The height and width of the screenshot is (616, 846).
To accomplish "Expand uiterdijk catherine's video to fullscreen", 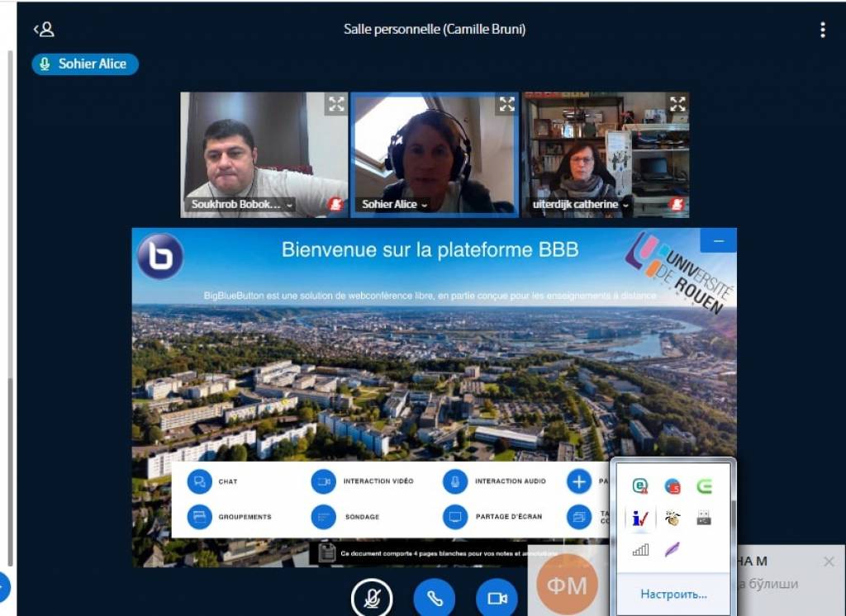I will pyautogui.click(x=677, y=104).
